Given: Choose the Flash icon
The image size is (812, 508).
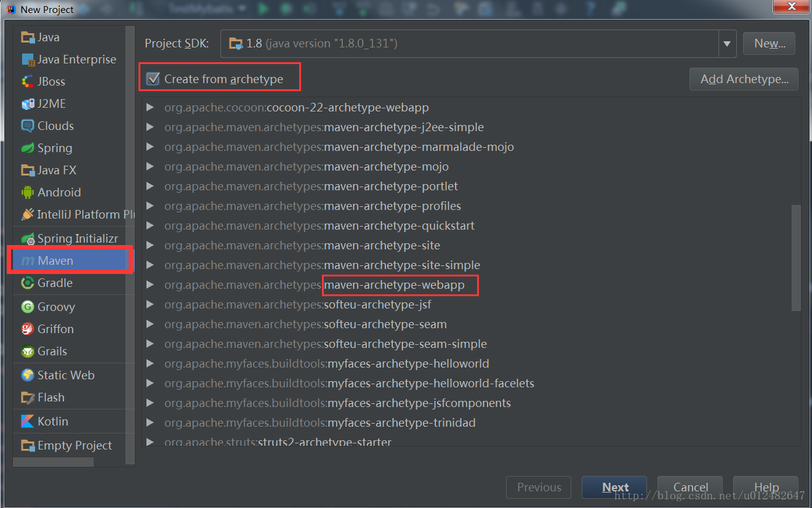Looking at the screenshot, I should [28, 397].
